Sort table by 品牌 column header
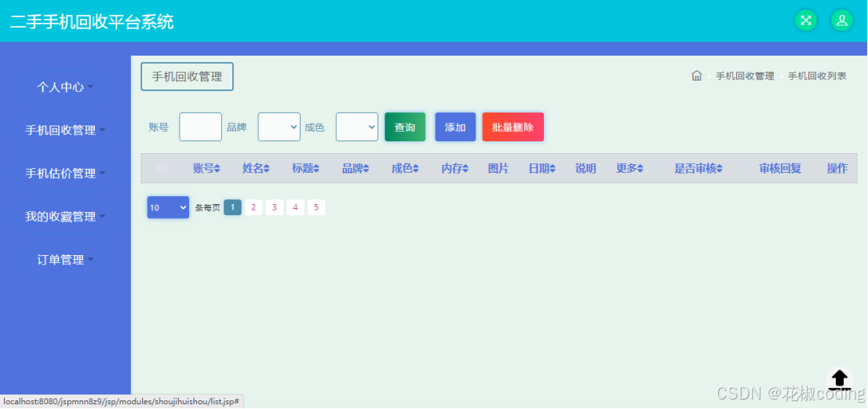868x409 pixels. point(356,168)
